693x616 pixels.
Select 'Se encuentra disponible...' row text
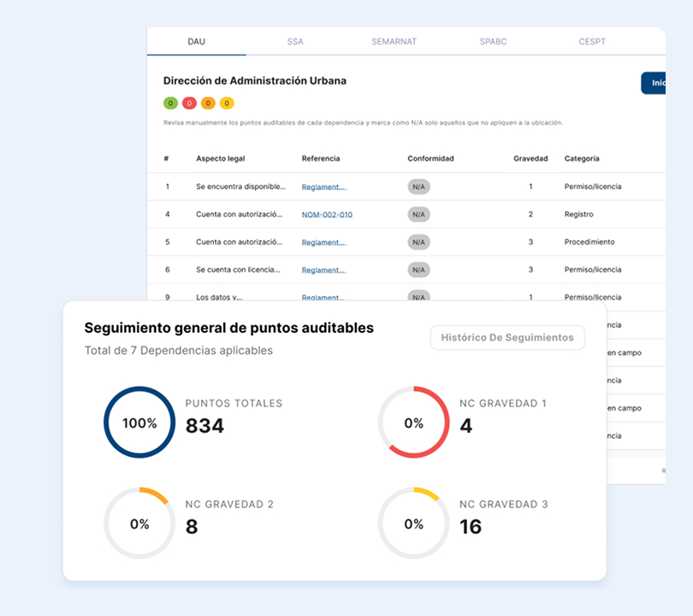pos(241,187)
